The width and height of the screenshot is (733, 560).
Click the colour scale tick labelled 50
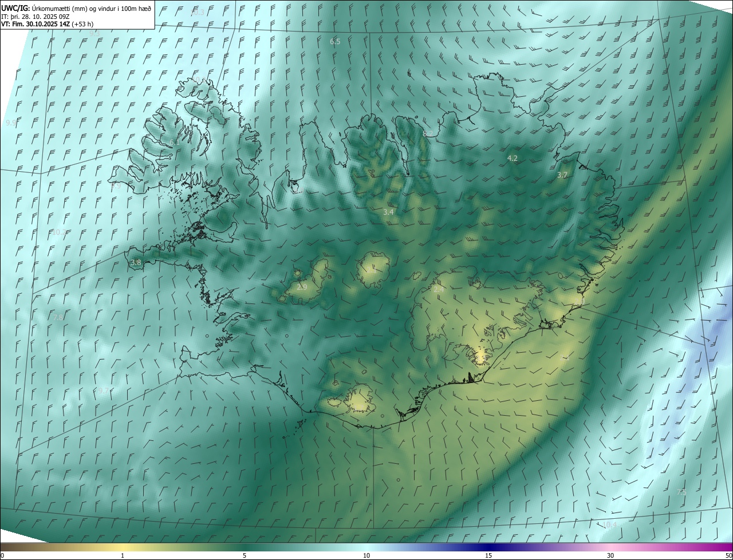coord(728,555)
